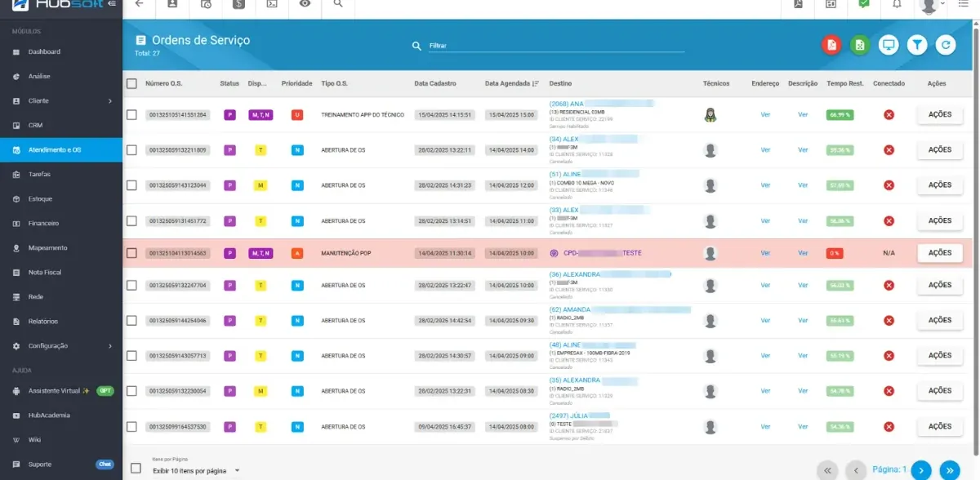The width and height of the screenshot is (980, 480).
Task: Go to next page of results
Action: [921, 469]
